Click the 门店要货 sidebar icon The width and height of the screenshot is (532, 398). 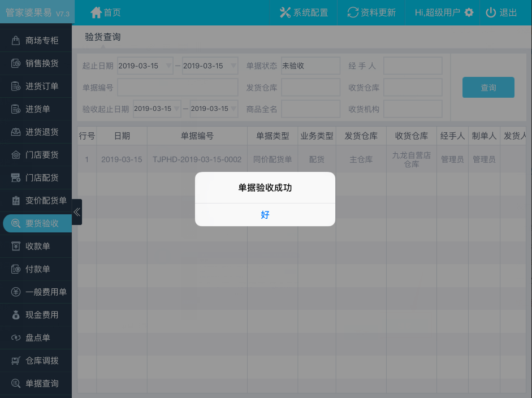click(16, 155)
